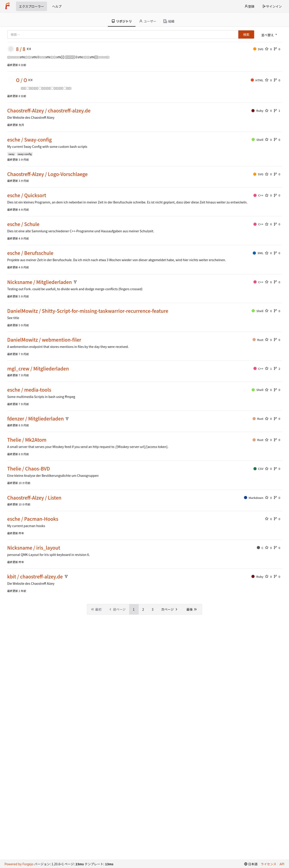Switch to the ユーザー tab
Image resolution: width=289 pixels, height=868 pixels.
[x=148, y=21]
